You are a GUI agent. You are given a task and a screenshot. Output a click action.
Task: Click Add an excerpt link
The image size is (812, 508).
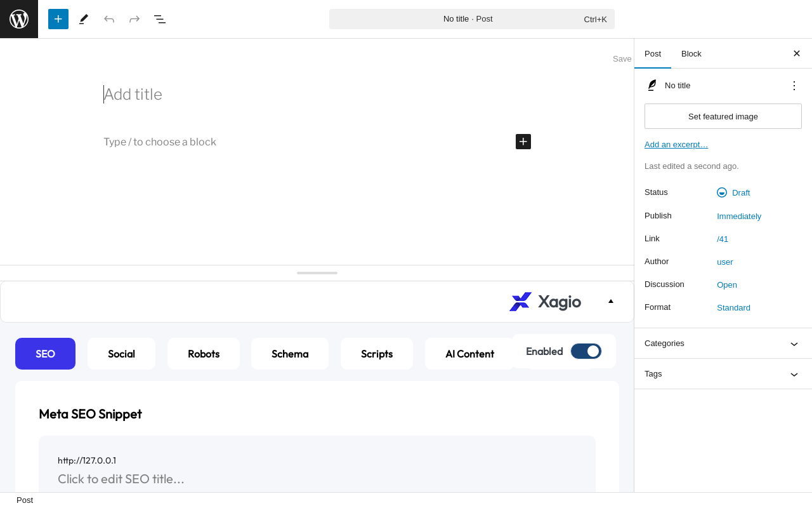tap(676, 145)
